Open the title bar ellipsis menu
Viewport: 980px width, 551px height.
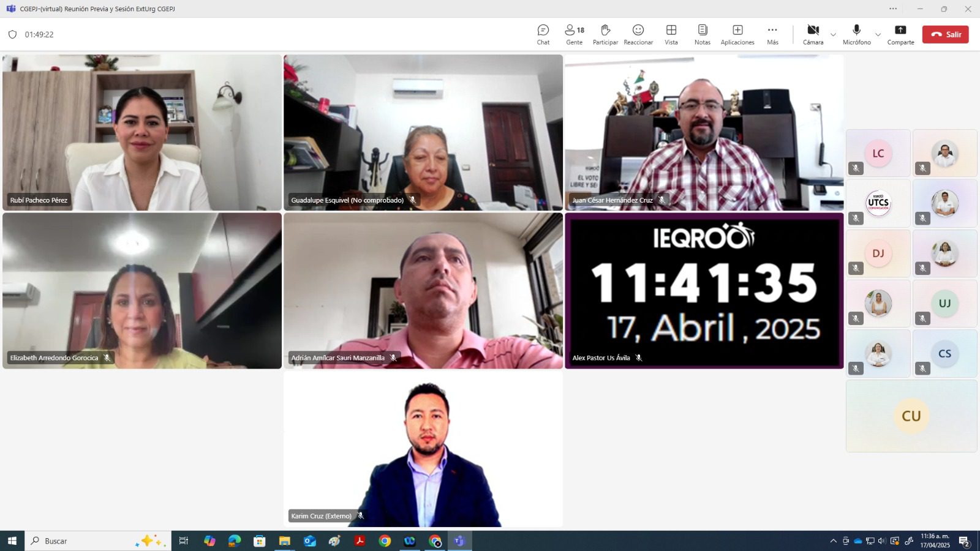[893, 9]
